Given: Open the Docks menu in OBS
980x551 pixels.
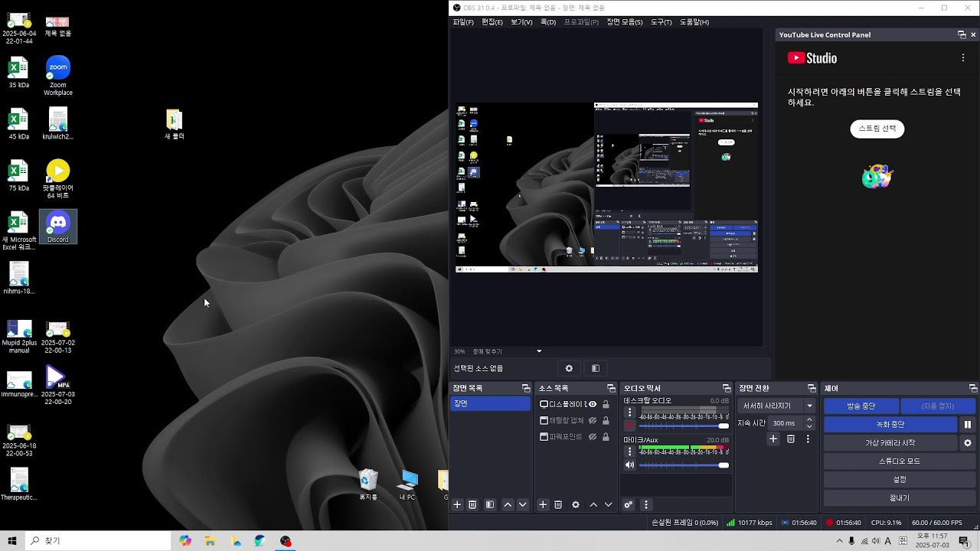Looking at the screenshot, I should 548,22.
